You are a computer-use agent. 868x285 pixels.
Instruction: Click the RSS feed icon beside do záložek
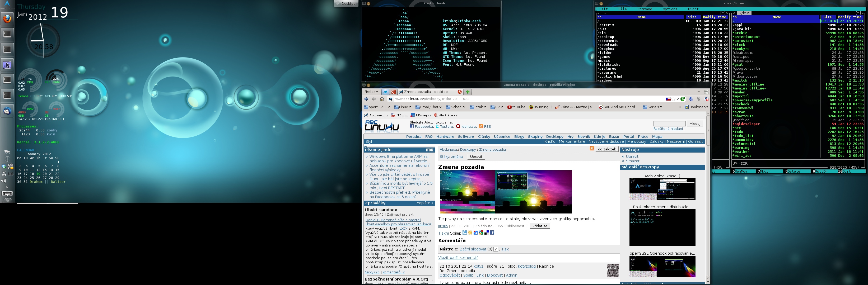pos(592,149)
